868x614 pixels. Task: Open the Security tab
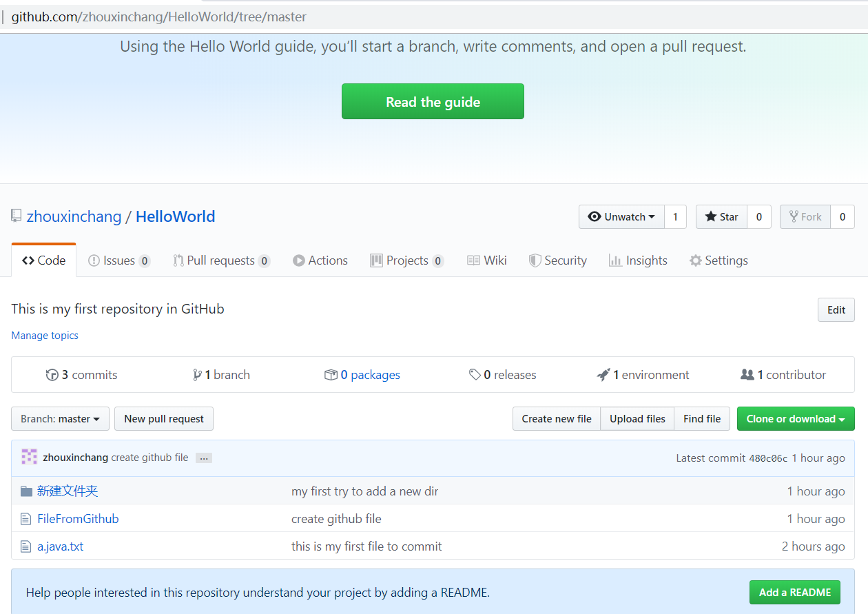558,260
